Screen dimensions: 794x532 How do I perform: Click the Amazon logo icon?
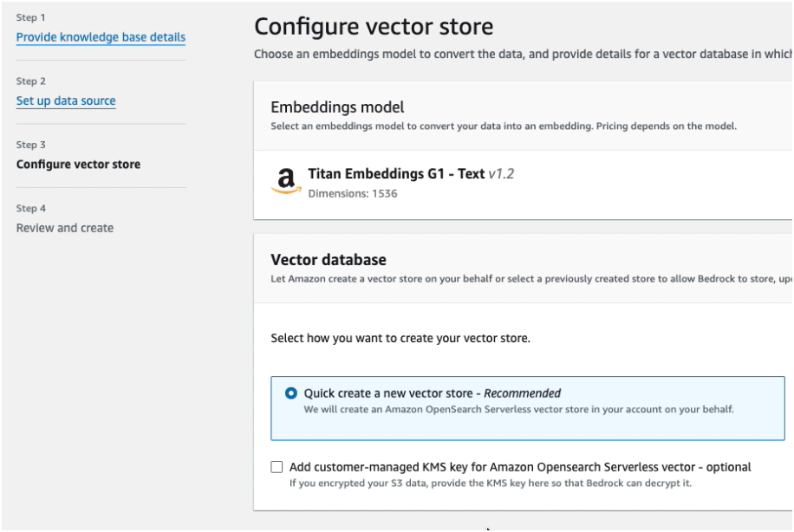pyautogui.click(x=286, y=181)
